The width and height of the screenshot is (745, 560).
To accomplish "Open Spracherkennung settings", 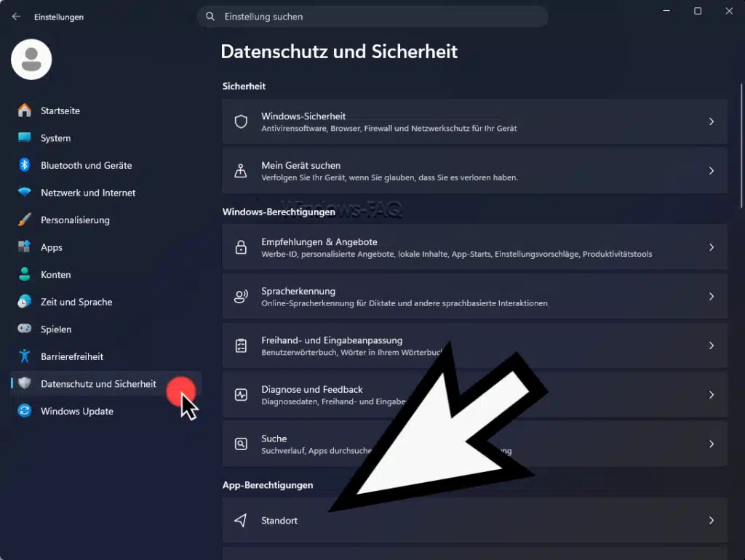I will (x=474, y=297).
